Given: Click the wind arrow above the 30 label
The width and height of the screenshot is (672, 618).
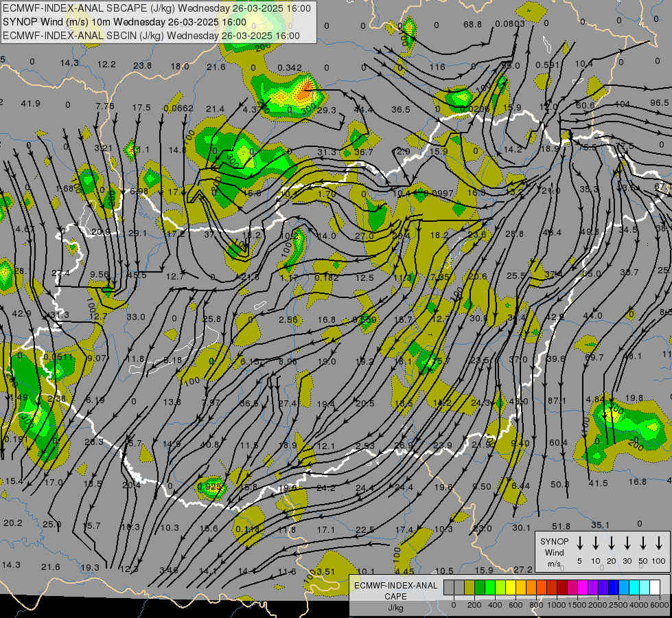Looking at the screenshot, I should coord(627,542).
